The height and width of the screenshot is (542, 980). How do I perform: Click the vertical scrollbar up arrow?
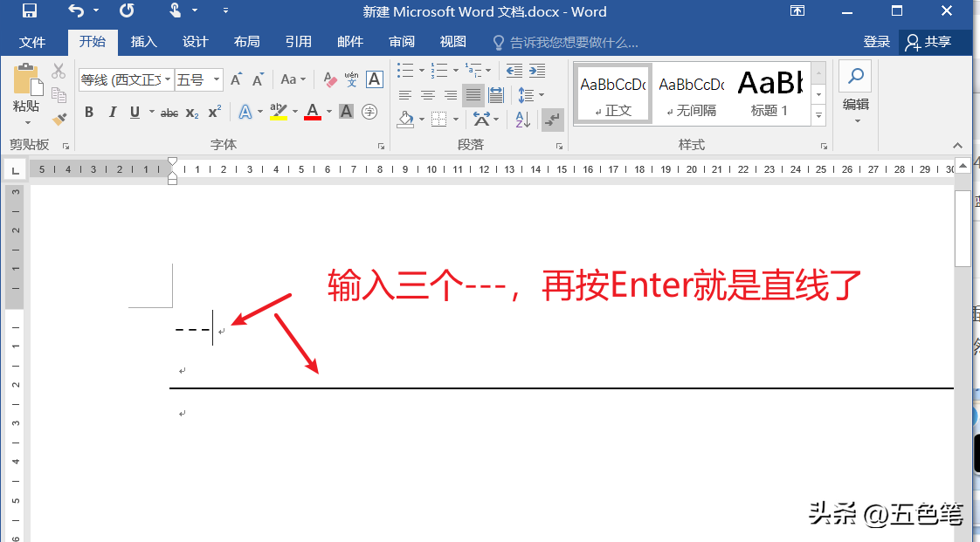click(963, 166)
